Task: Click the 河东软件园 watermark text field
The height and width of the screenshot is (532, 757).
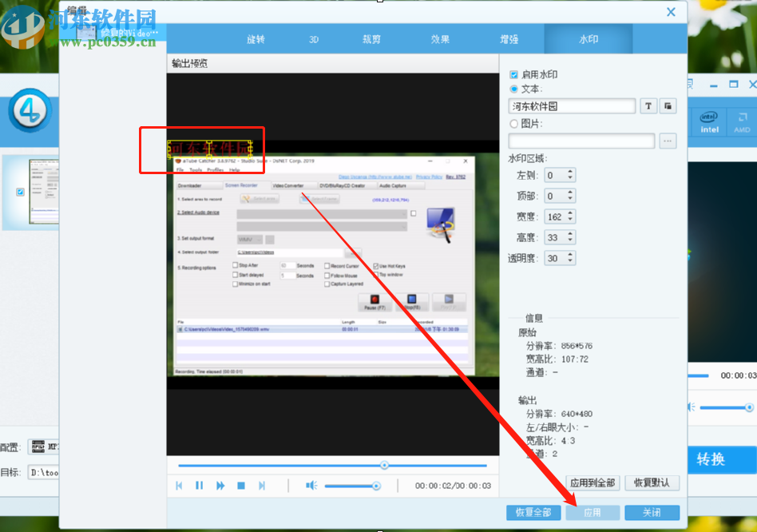Action: (571, 105)
